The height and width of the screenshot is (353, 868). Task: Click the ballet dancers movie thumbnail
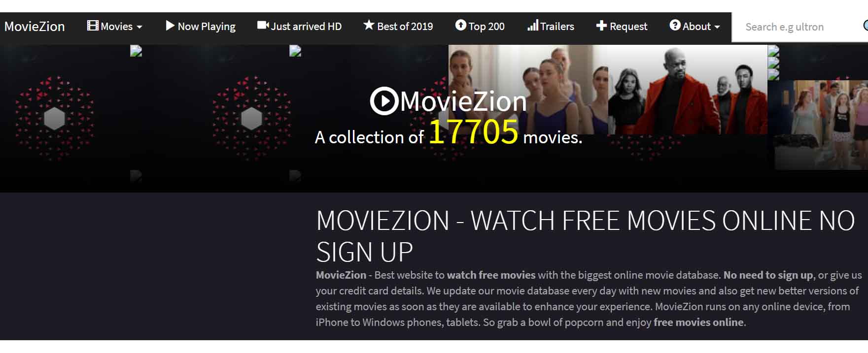pos(528,90)
